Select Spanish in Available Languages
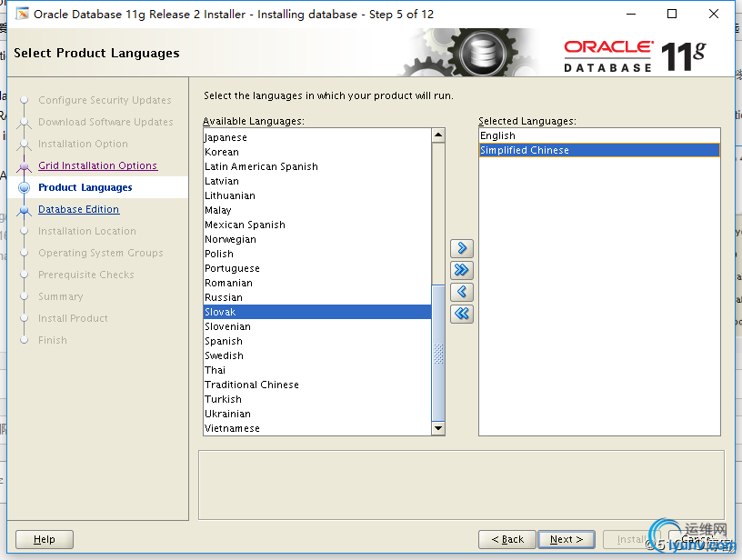Image resolution: width=742 pixels, height=560 pixels. click(317, 341)
